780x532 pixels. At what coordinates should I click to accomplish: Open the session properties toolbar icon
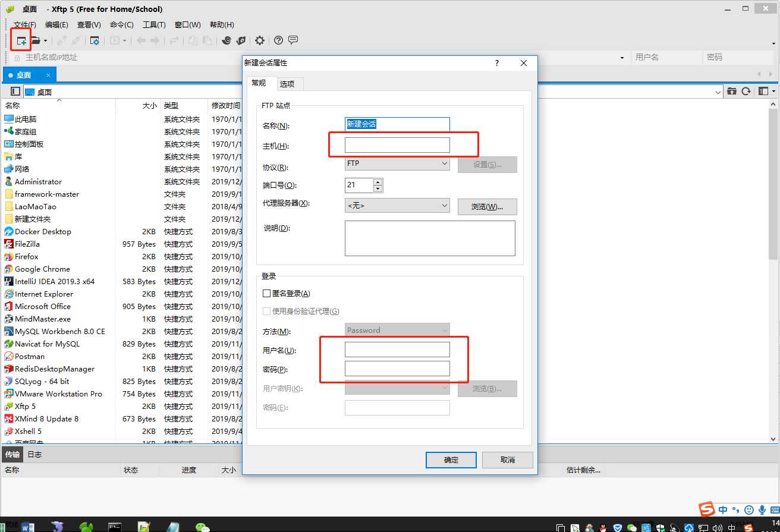[x=95, y=40]
